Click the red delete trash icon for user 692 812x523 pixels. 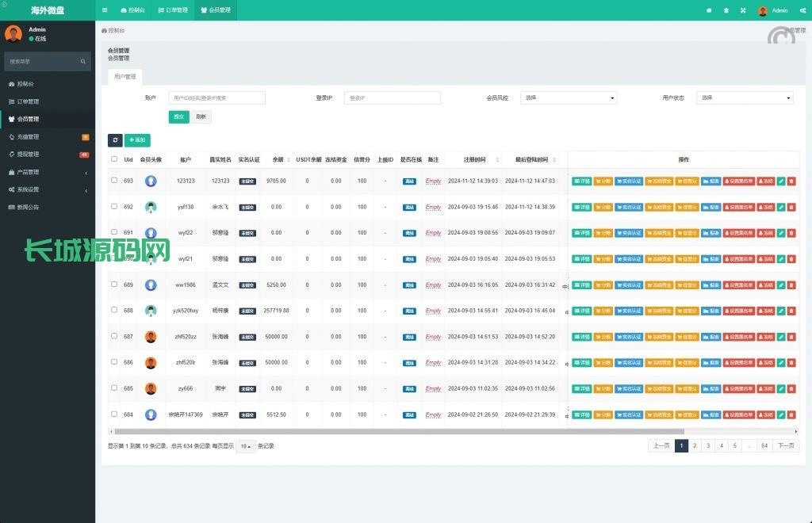pos(791,208)
